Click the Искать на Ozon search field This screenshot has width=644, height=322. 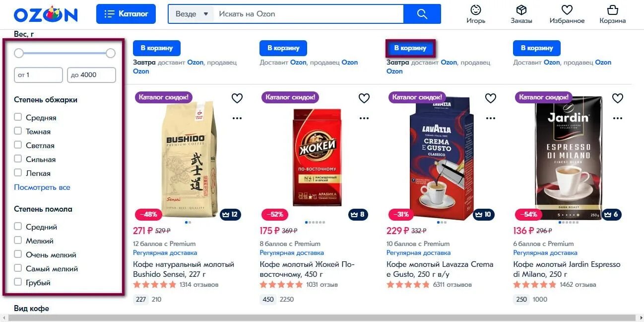309,14
